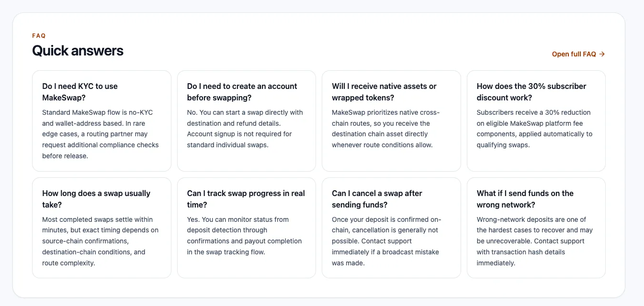Open the cancel a swap after sending funds card
Screen dimensions: 644x306
[x=391, y=228]
